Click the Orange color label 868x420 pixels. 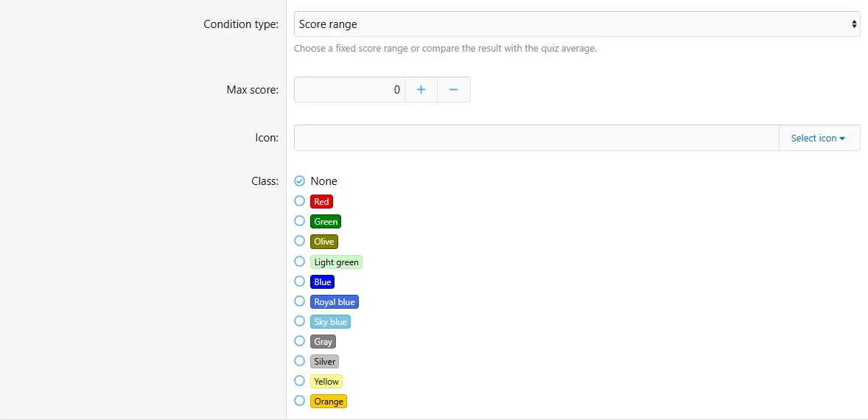click(x=329, y=402)
